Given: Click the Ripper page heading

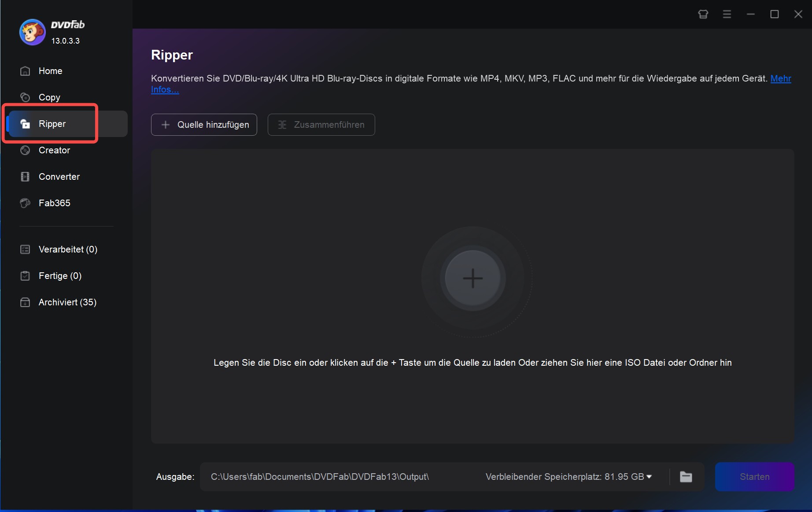Looking at the screenshot, I should tap(172, 55).
